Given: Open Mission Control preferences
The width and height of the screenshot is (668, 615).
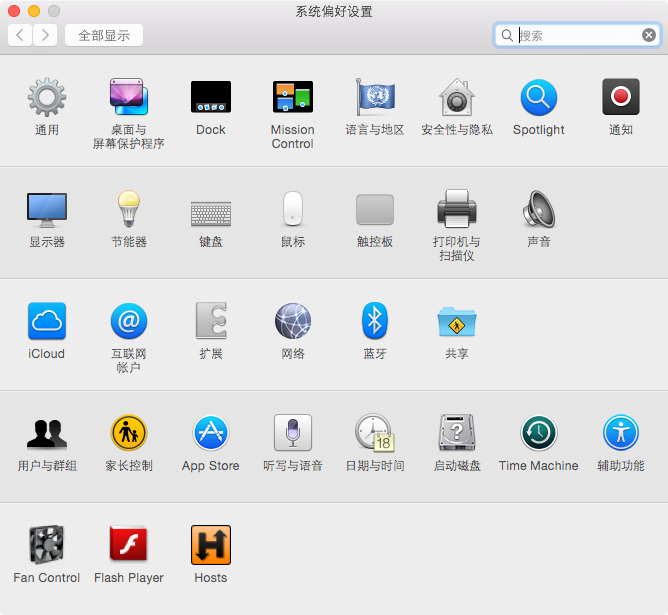Looking at the screenshot, I should pos(293,97).
